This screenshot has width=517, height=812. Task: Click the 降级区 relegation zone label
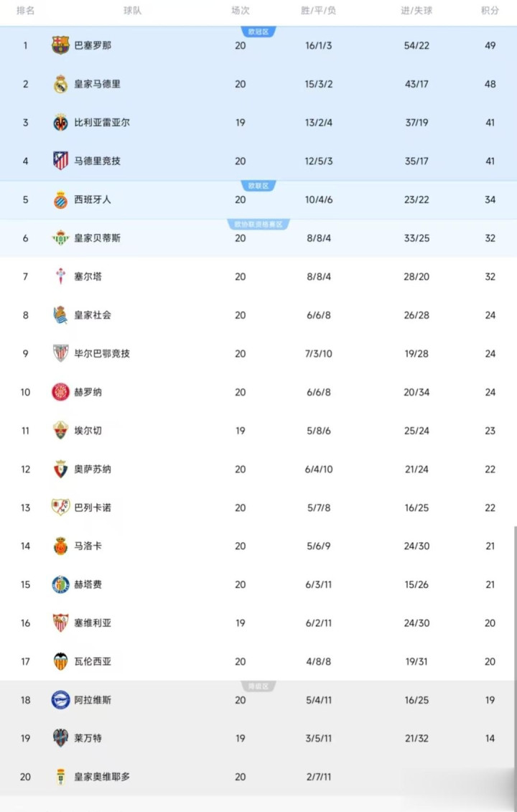click(x=258, y=686)
